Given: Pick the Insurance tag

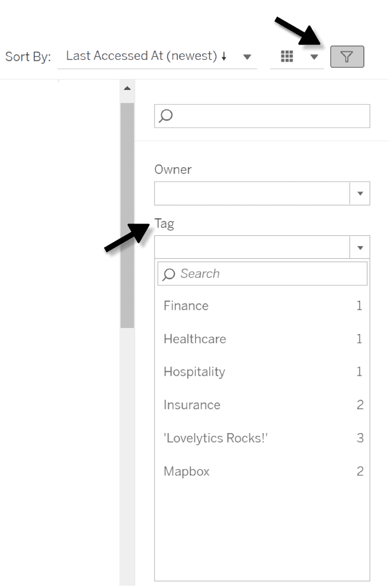Looking at the screenshot, I should 192,405.
